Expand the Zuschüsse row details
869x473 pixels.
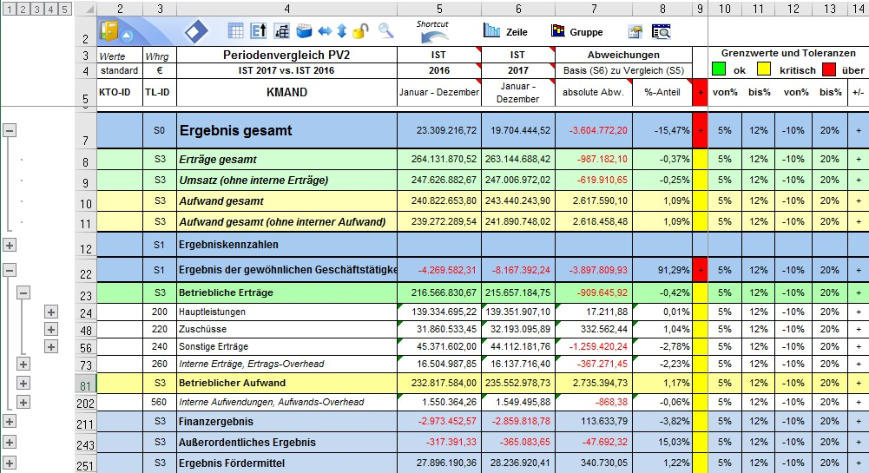[51, 329]
